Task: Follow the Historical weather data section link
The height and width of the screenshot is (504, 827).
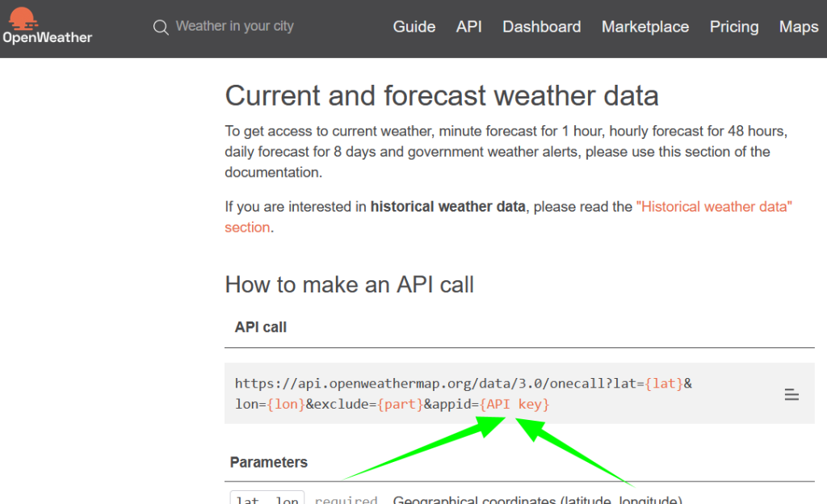Action: pos(714,206)
